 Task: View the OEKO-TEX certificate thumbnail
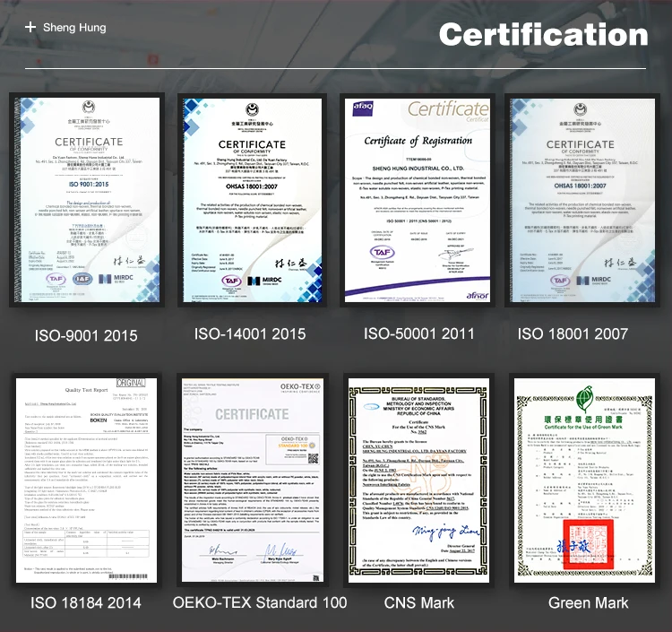(x=253, y=480)
